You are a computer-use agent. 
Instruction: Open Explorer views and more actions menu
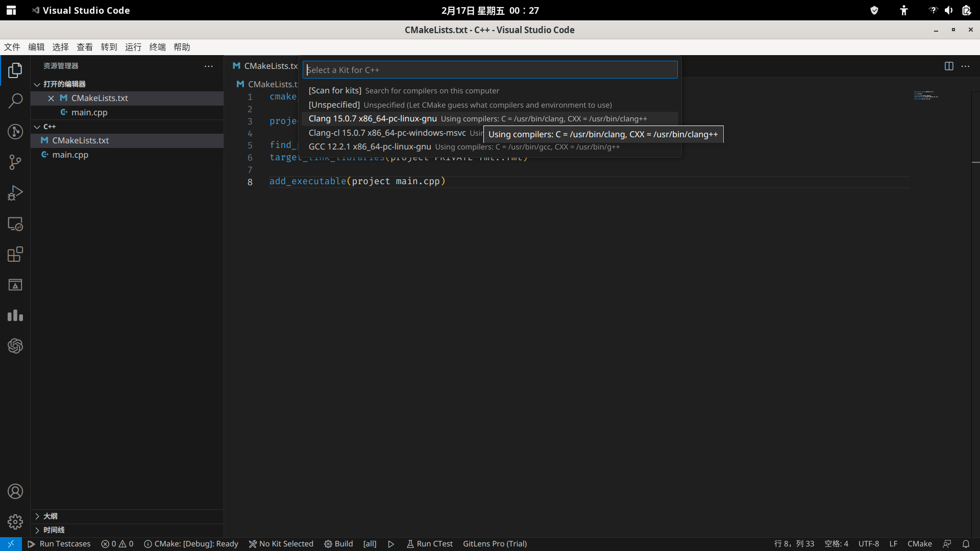(209, 66)
